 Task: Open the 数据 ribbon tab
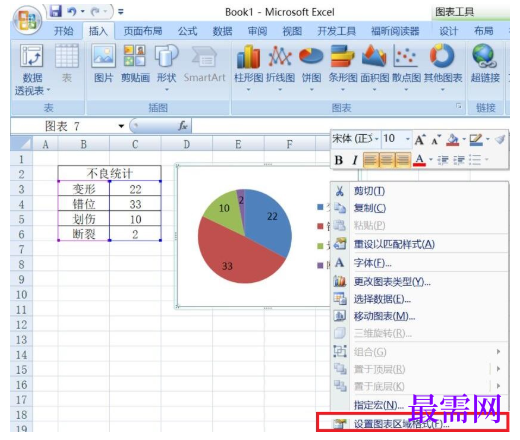pyautogui.click(x=222, y=31)
